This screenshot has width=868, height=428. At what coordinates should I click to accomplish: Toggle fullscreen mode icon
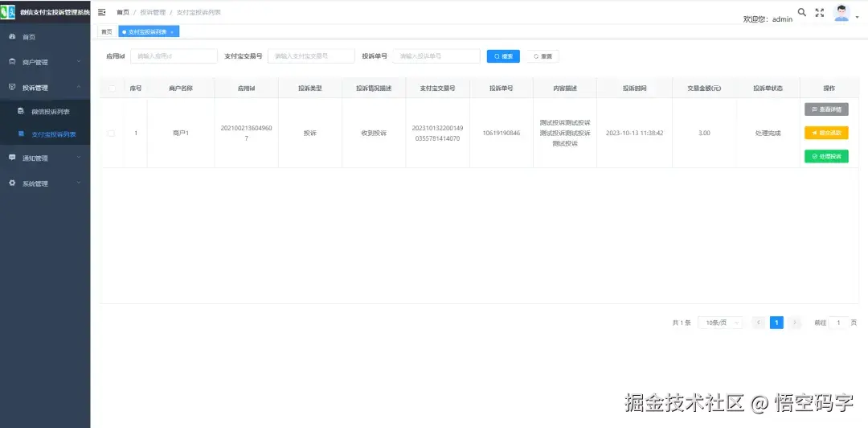(820, 12)
